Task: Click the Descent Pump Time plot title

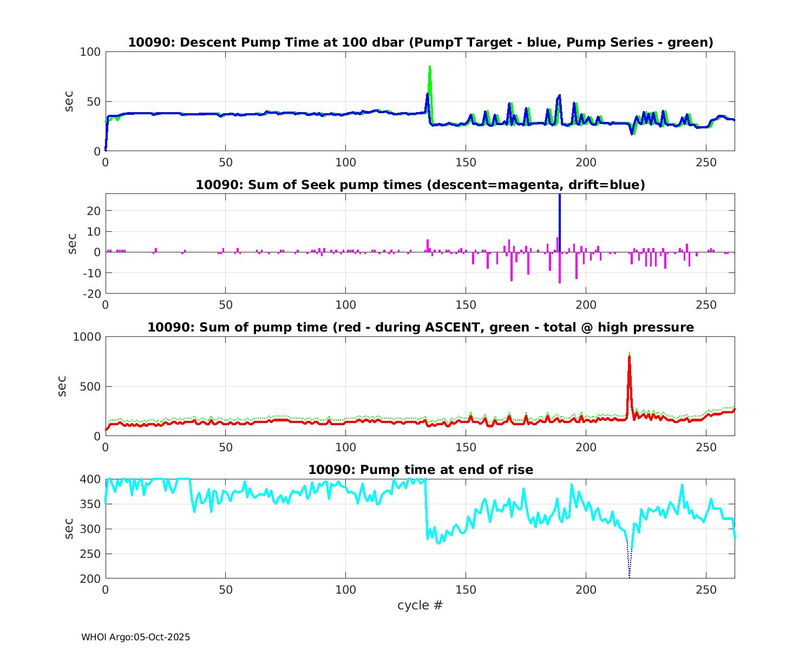Action: 420,42
